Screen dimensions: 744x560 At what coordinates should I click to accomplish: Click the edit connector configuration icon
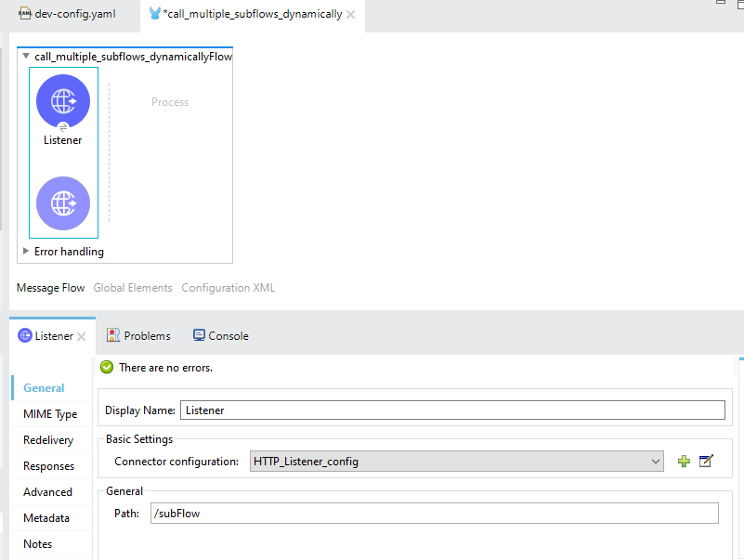(x=706, y=462)
